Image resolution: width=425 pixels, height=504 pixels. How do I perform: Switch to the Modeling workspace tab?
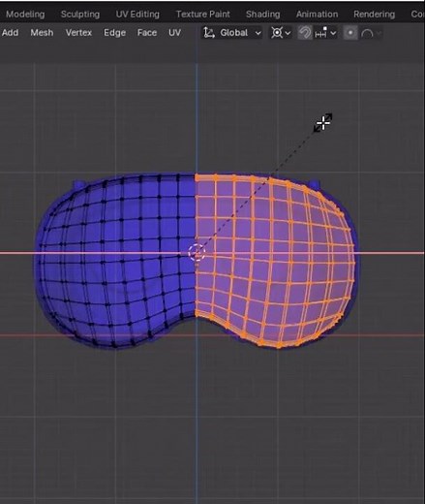tap(25, 15)
